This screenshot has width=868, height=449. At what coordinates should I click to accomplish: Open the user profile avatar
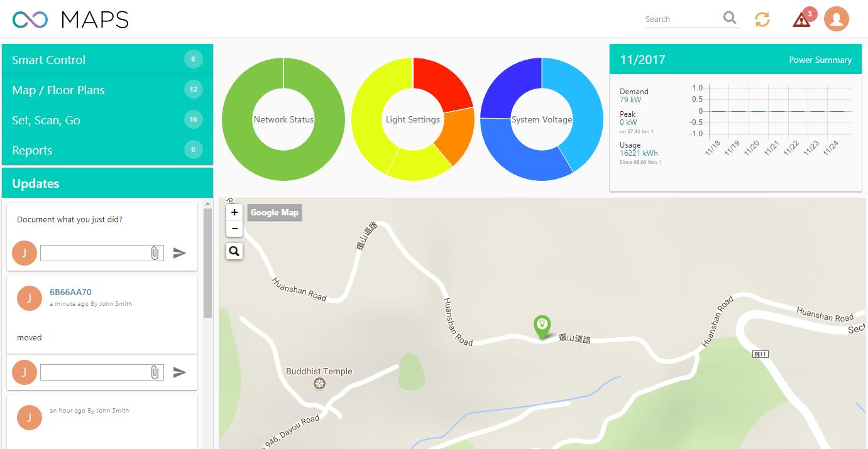click(x=836, y=19)
